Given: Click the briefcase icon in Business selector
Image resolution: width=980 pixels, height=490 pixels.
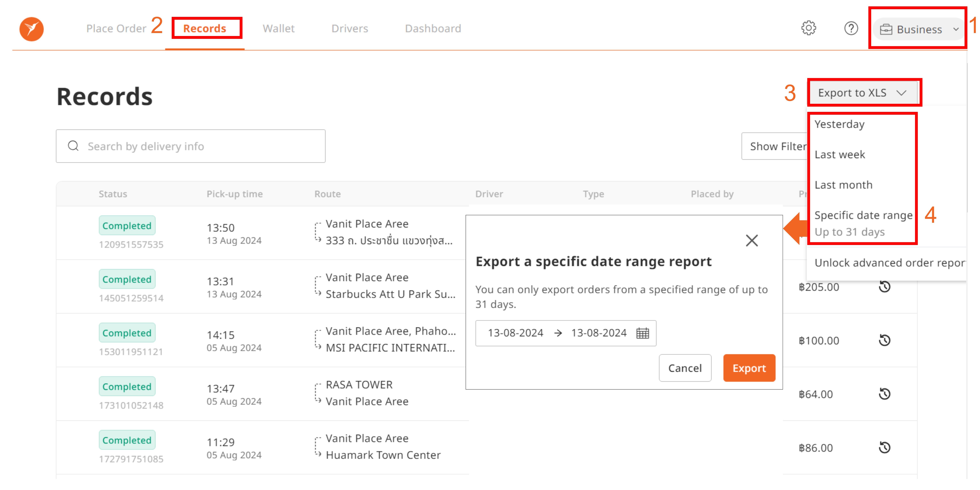Looking at the screenshot, I should tap(886, 29).
